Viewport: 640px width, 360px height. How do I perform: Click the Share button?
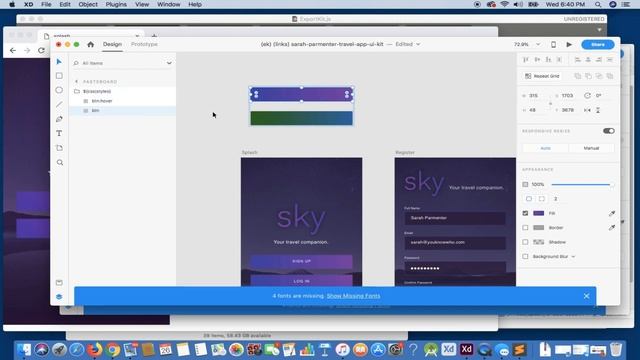(598, 44)
